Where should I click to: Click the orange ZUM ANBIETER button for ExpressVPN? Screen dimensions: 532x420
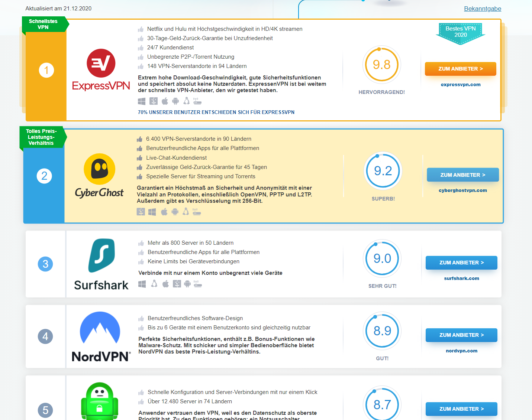[x=461, y=69]
